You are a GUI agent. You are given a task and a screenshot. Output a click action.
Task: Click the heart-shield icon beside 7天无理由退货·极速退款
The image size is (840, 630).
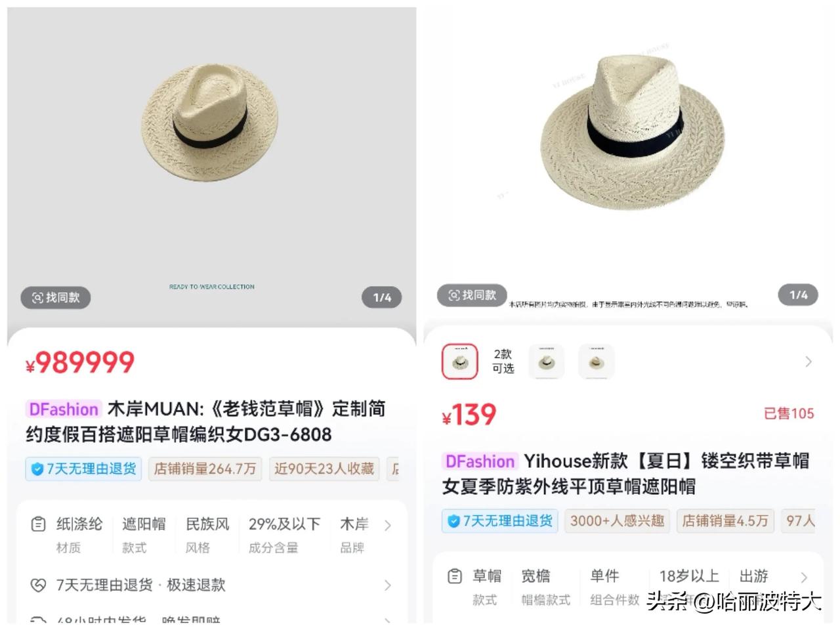click(x=39, y=585)
